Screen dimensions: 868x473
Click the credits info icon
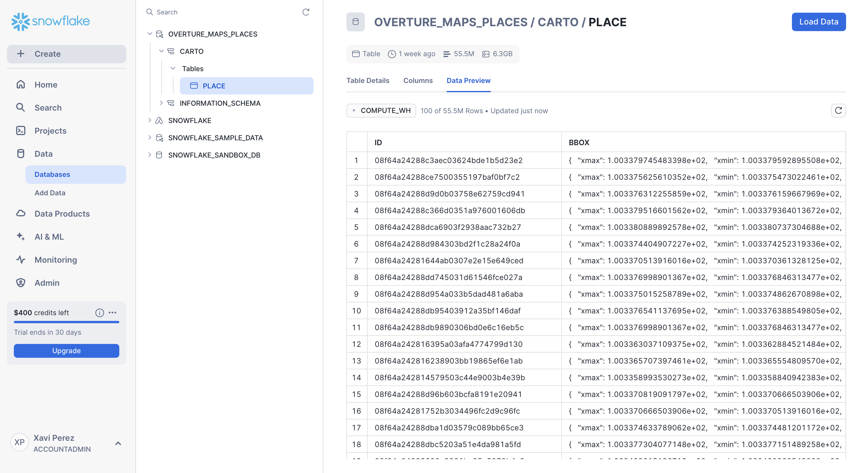99,313
